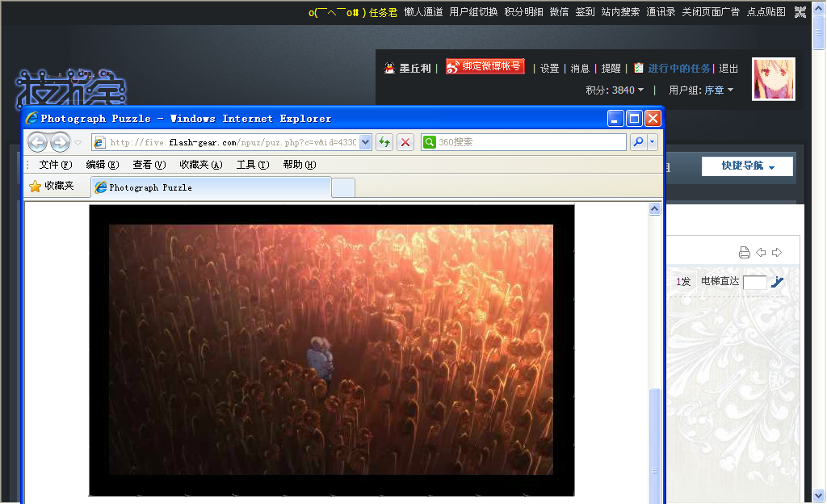Image resolution: width=827 pixels, height=504 pixels.
Task: Open Favorites via the star 收藏夹 button
Action: click(52, 187)
